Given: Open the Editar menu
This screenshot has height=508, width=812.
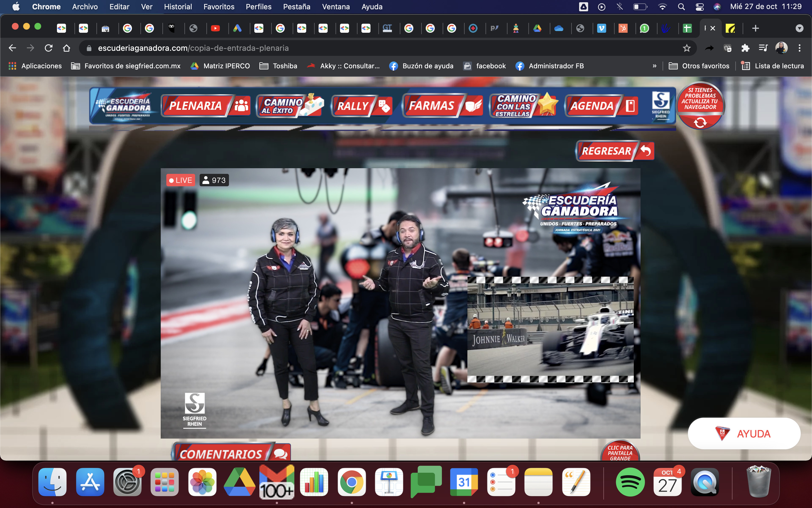Looking at the screenshot, I should pyautogui.click(x=119, y=7).
